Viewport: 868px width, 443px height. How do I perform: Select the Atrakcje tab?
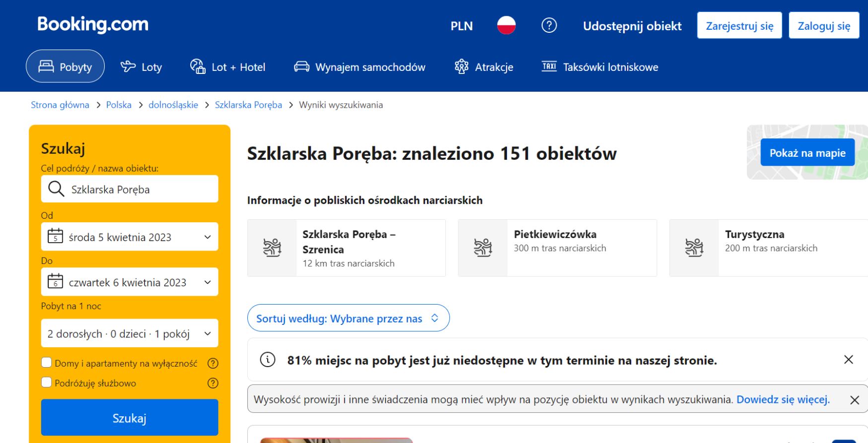(x=484, y=67)
